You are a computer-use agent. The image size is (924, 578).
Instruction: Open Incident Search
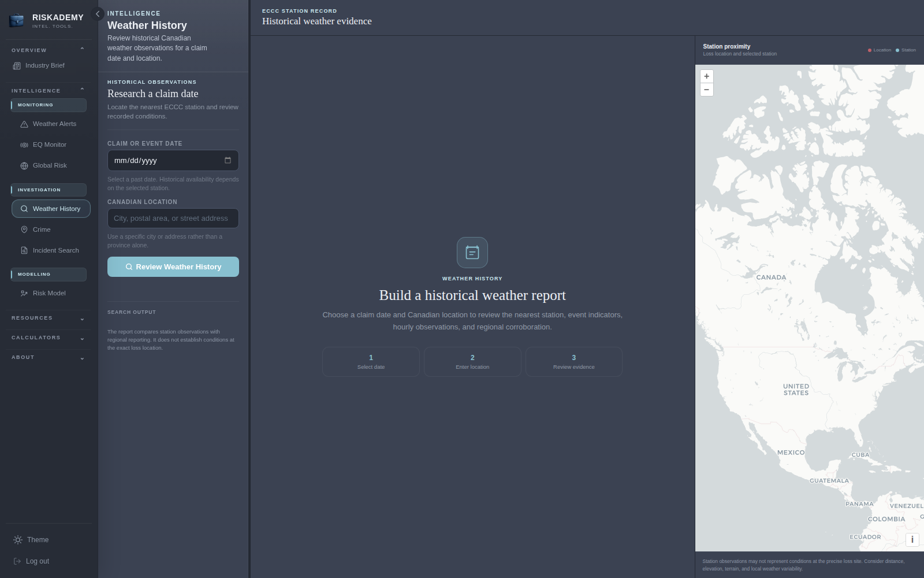pyautogui.click(x=51, y=250)
